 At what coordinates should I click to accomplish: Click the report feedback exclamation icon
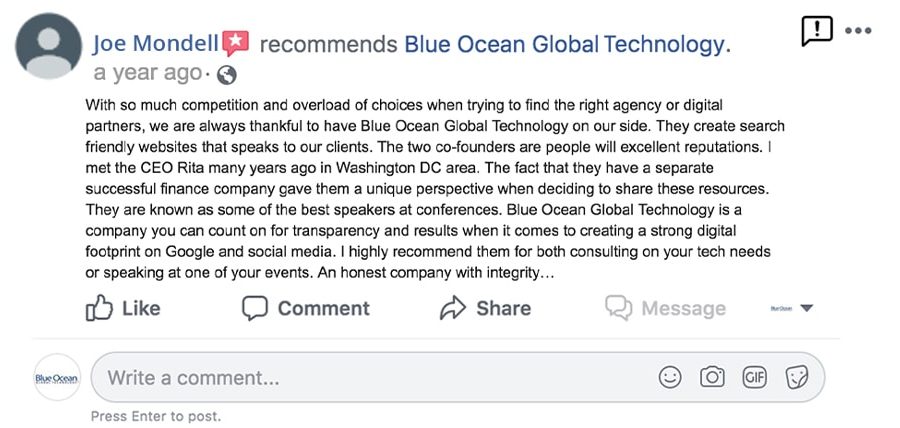click(x=816, y=31)
